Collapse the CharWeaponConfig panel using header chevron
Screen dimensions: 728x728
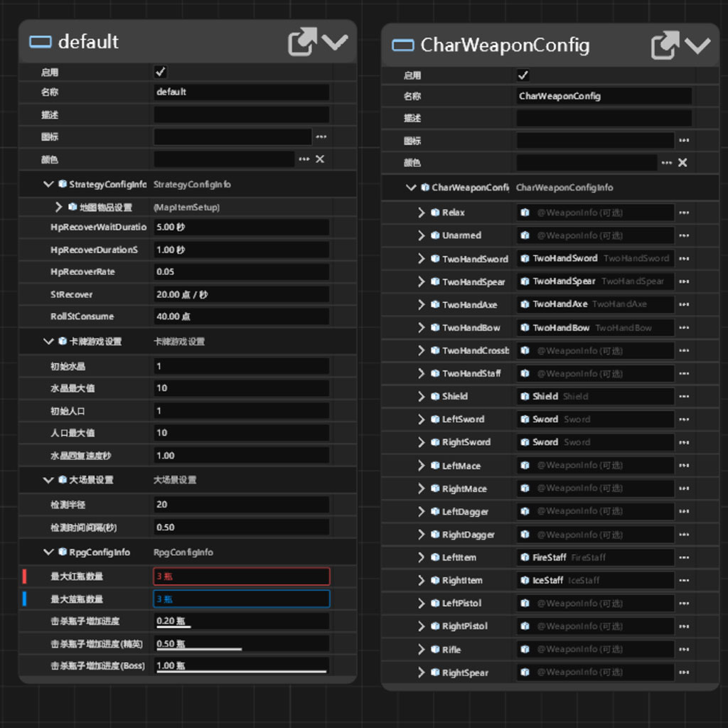(x=697, y=45)
